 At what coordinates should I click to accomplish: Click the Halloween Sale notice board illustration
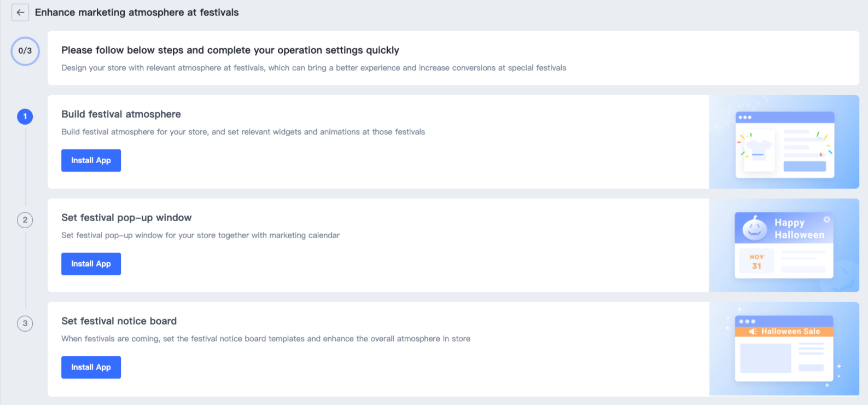click(x=784, y=349)
